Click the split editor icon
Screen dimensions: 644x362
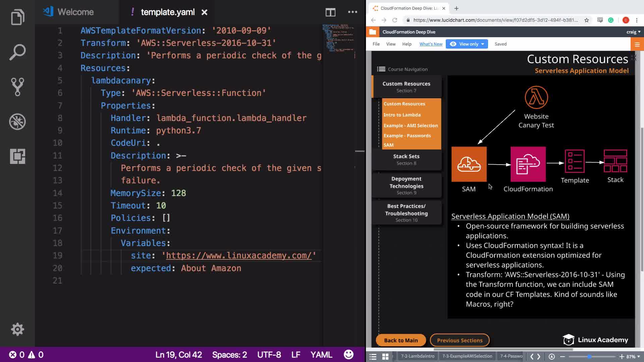pos(330,12)
